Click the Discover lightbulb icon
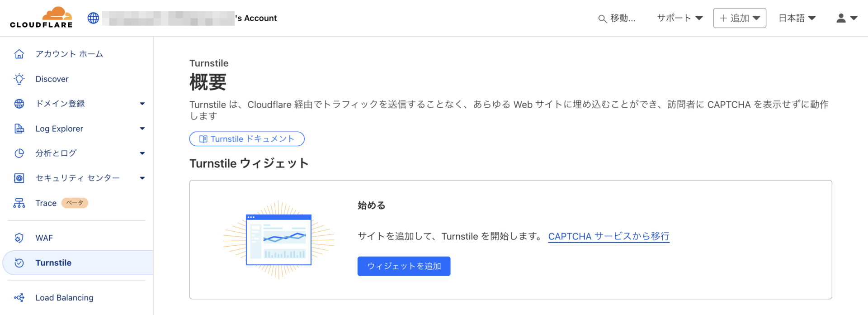The image size is (868, 315). click(19, 79)
